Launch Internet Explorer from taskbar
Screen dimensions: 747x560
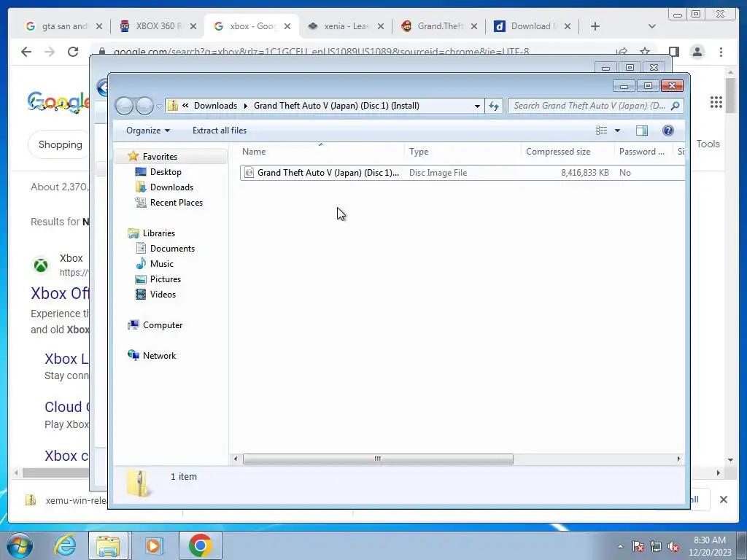click(65, 545)
